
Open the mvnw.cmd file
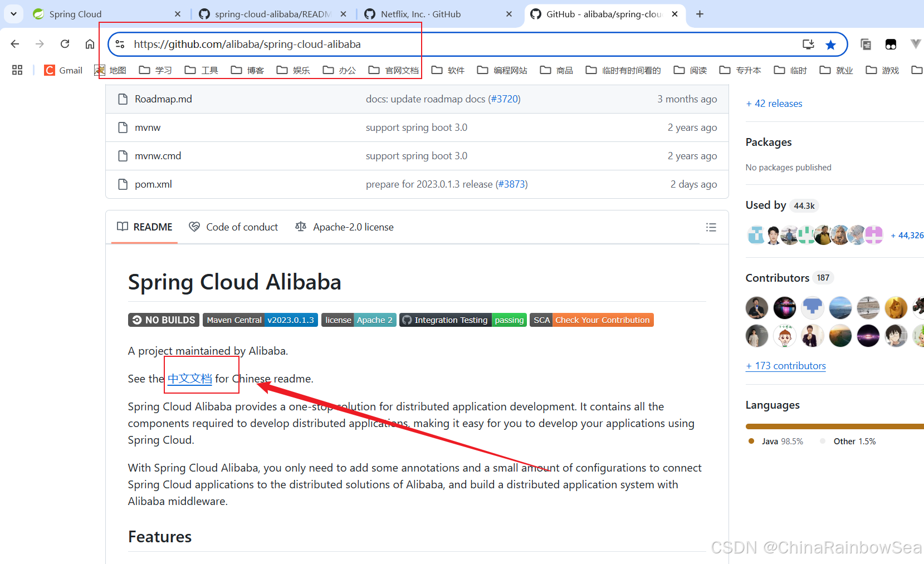[x=158, y=156]
